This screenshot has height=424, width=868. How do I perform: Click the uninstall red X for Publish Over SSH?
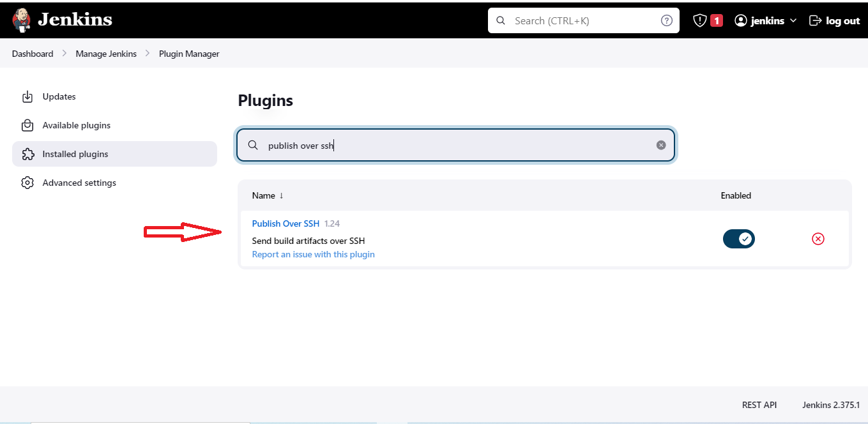818,239
